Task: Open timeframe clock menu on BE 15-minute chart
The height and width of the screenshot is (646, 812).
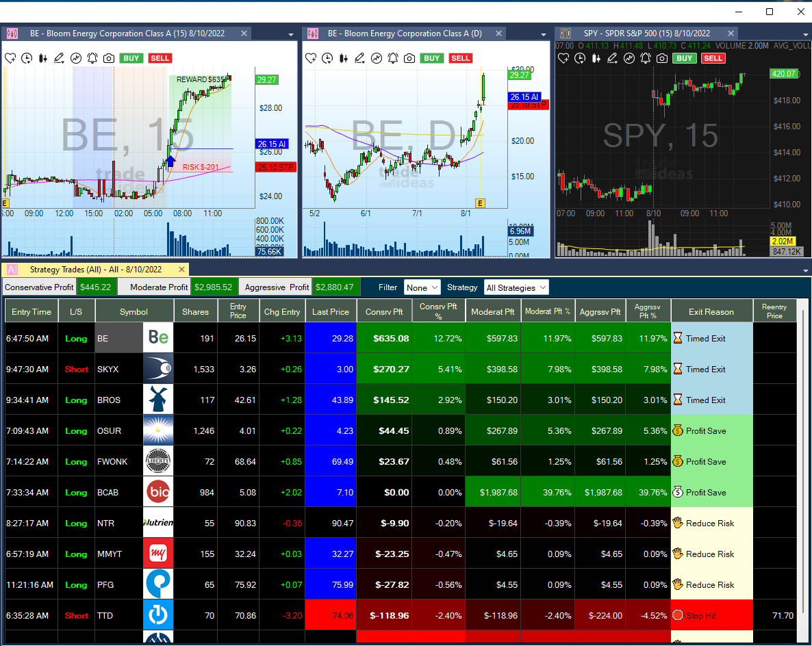Action: [27, 58]
